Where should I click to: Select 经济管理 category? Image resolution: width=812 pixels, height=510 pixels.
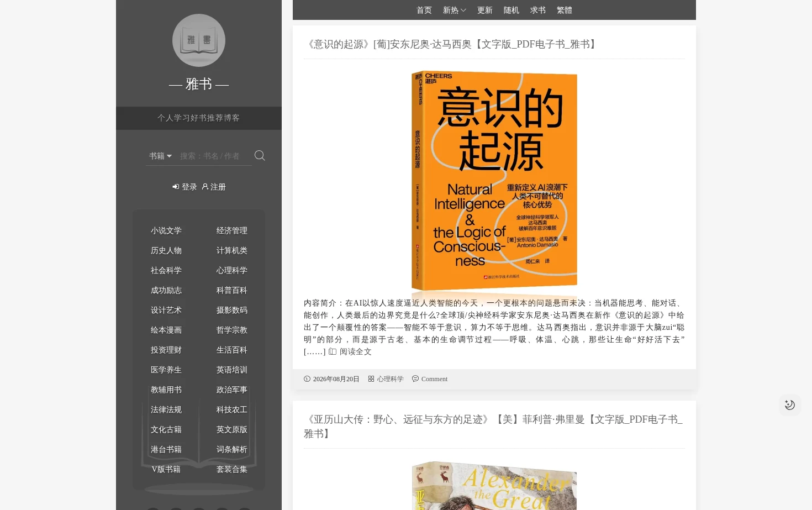click(232, 230)
